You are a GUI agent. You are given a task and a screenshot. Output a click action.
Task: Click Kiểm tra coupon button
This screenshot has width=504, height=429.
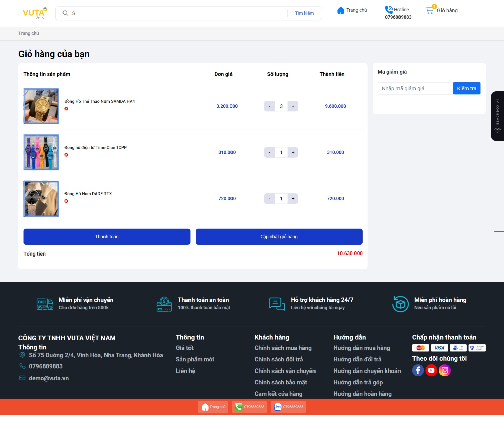click(467, 88)
